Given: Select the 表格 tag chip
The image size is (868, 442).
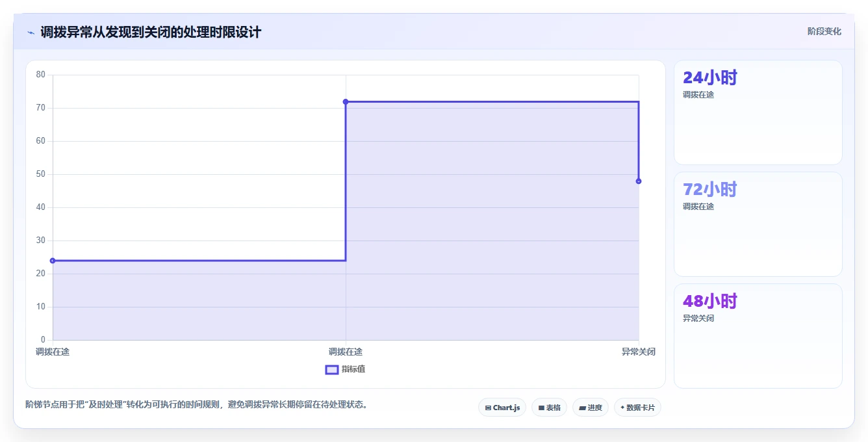Looking at the screenshot, I should 549,408.
